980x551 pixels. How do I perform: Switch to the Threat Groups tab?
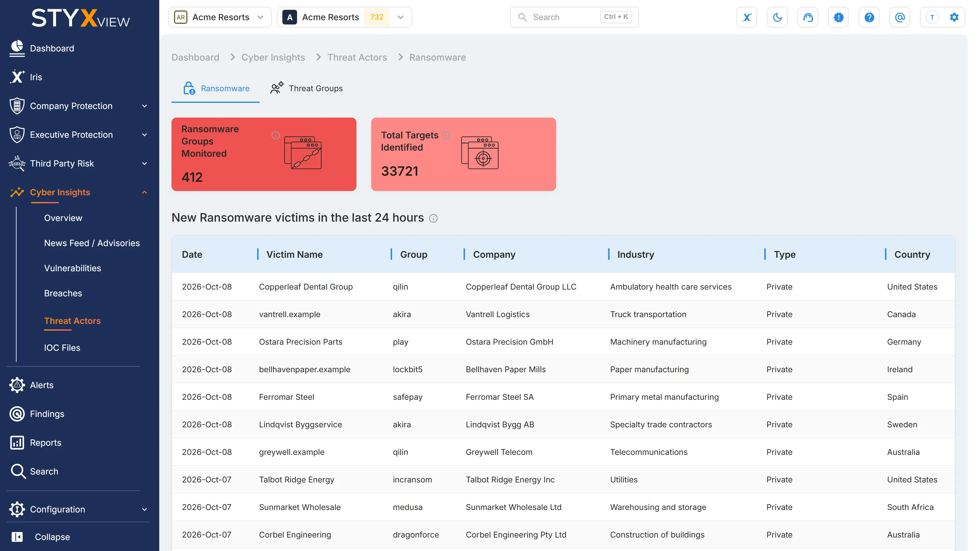[x=307, y=88]
